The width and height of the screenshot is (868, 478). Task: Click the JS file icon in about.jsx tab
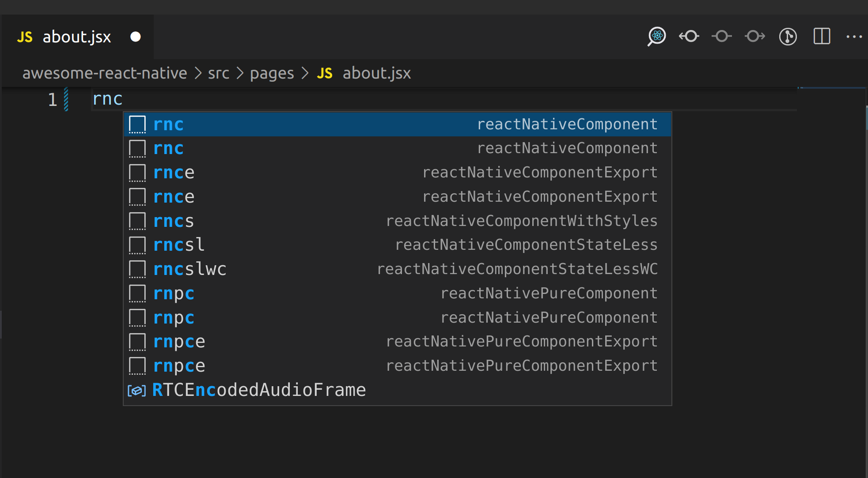pyautogui.click(x=25, y=37)
